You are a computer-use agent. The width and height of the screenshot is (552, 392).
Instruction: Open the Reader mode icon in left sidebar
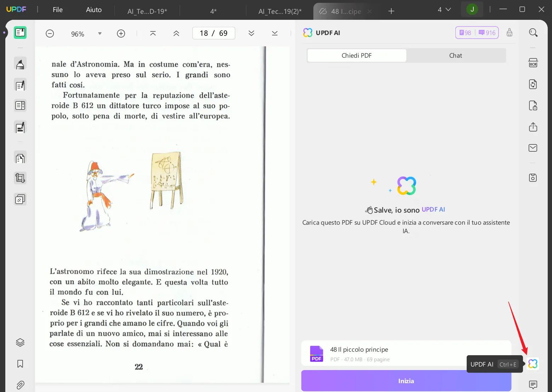(x=20, y=33)
